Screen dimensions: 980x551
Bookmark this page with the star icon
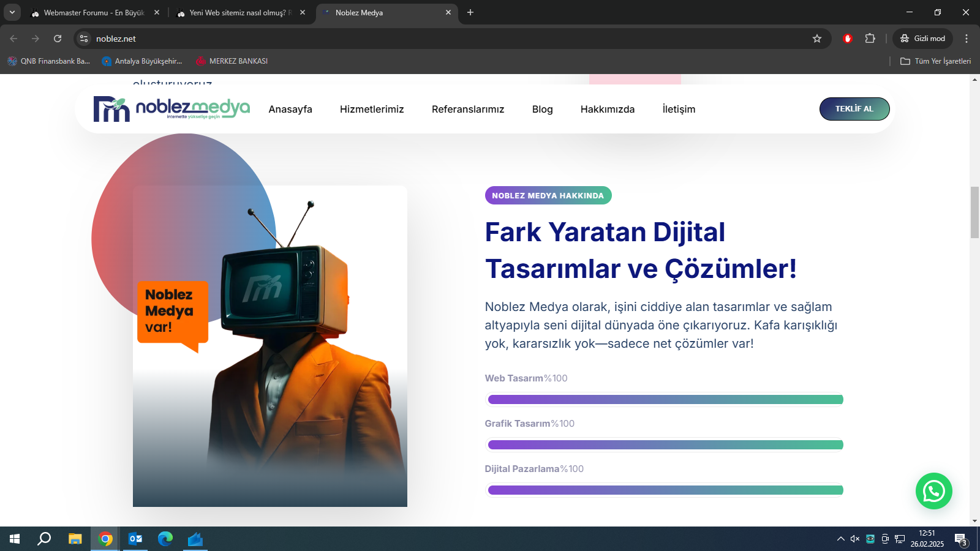817,39
